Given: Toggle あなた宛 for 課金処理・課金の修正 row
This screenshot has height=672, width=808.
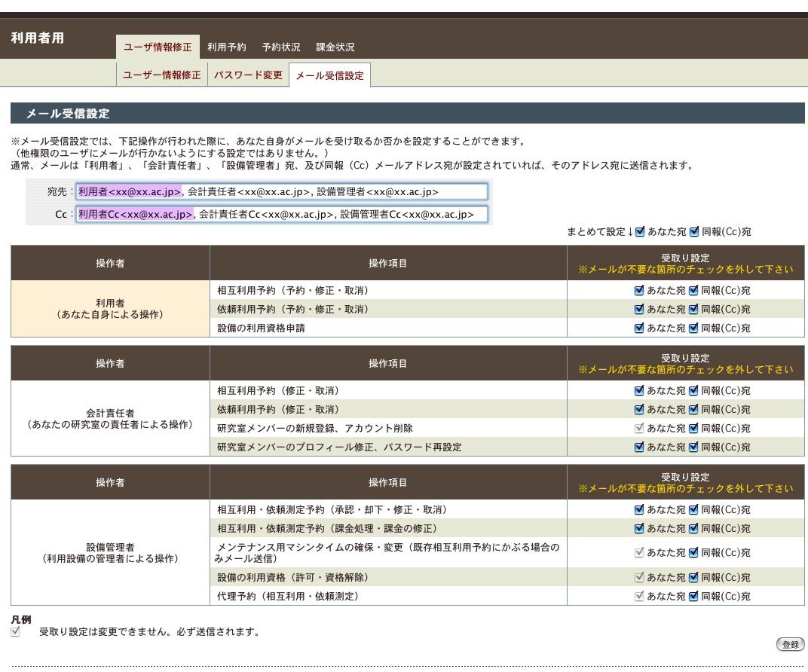Looking at the screenshot, I should tap(641, 528).
